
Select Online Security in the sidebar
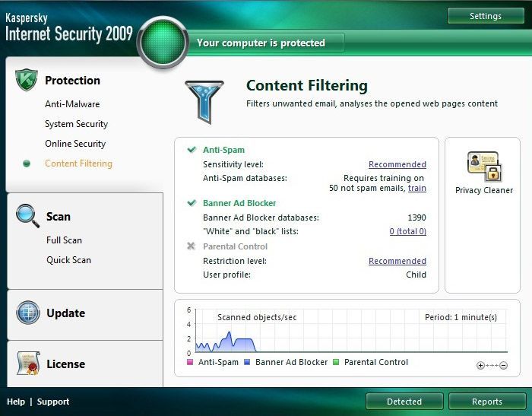(75, 144)
